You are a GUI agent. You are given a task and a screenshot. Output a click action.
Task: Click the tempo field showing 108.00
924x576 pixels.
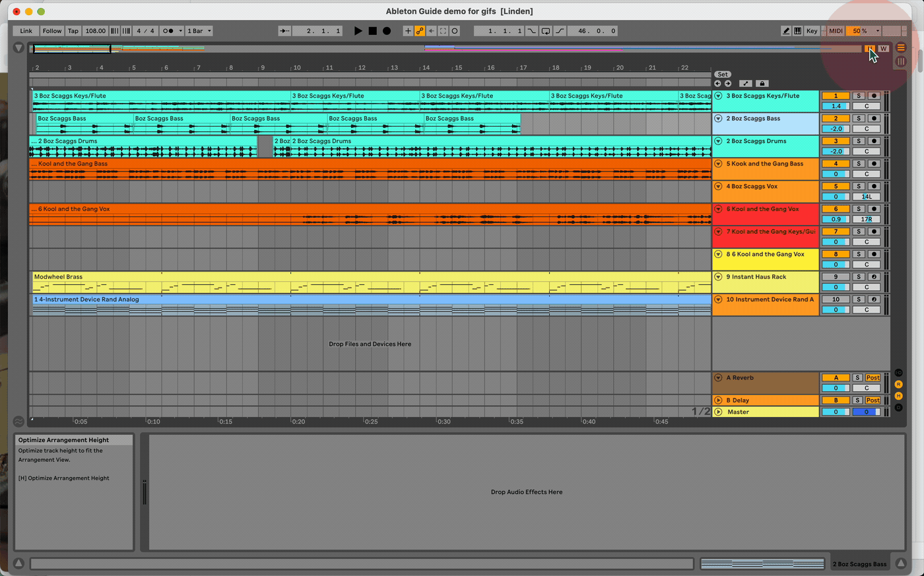point(96,31)
